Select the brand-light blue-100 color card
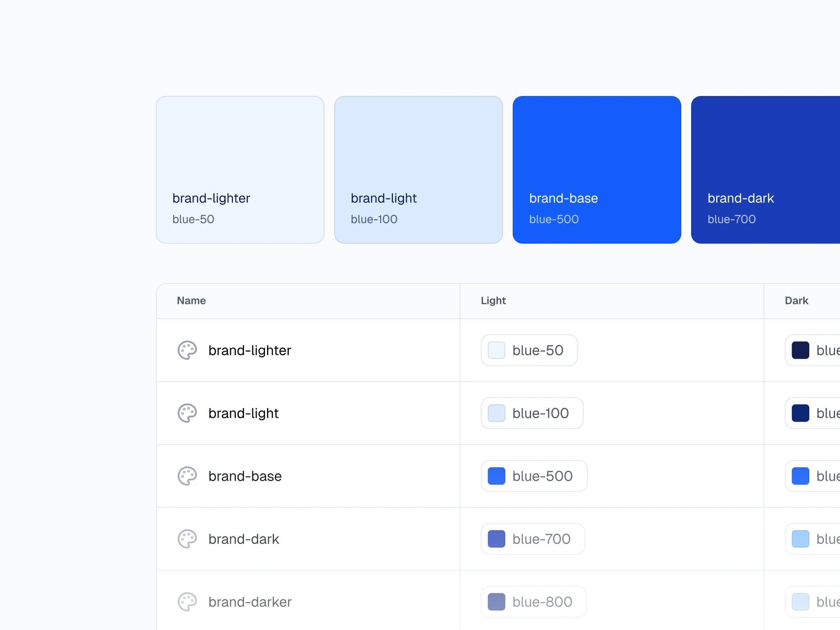Viewport: 840px width, 630px height. pyautogui.click(x=418, y=170)
